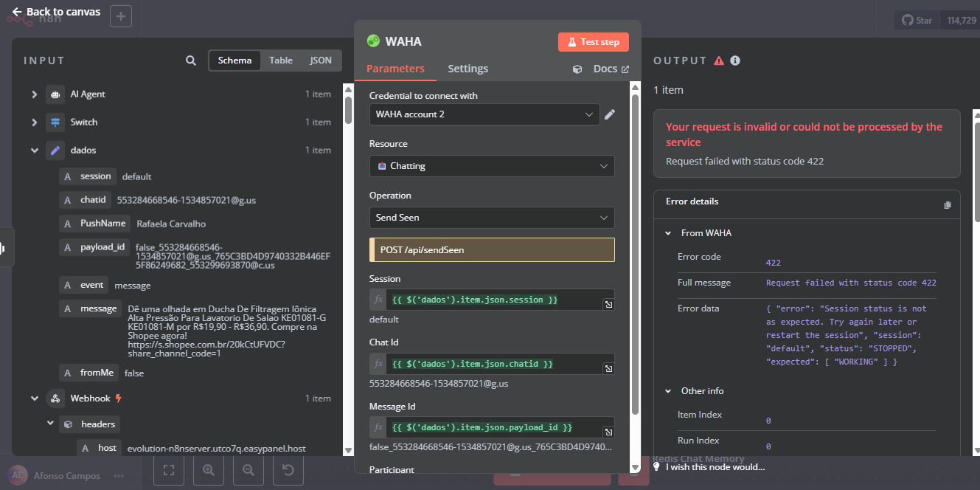
Task: Select the message field pill
Action: (x=91, y=308)
